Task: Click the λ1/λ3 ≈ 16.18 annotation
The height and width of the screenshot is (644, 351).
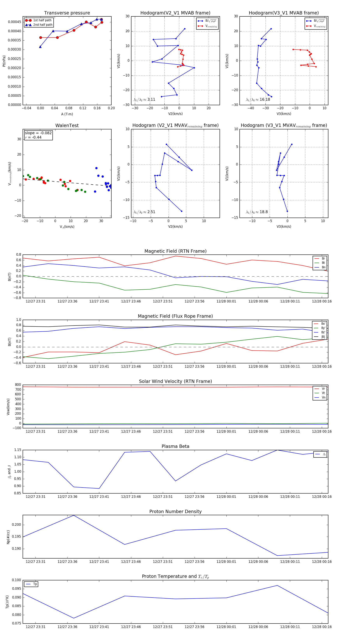Action: (x=258, y=100)
